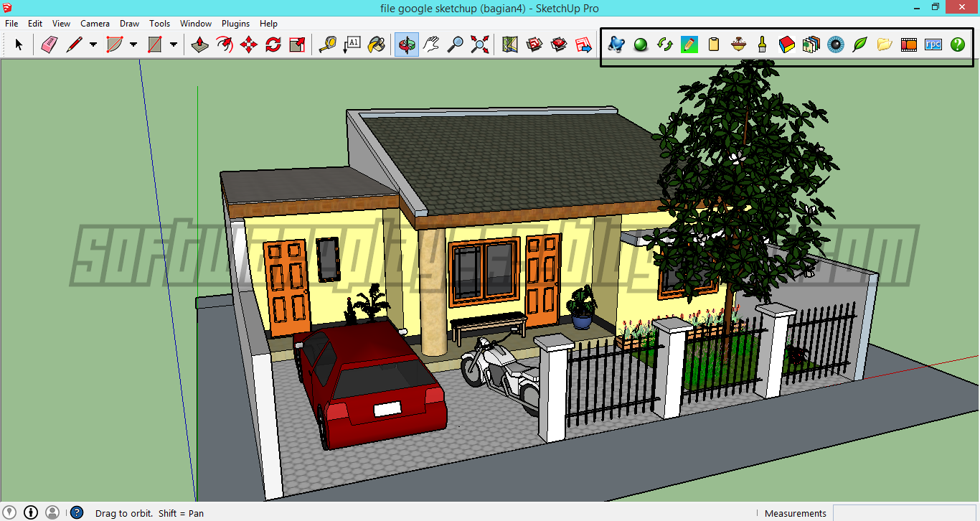Open the green question mark help icon
The width and height of the screenshot is (980, 521).
click(x=958, y=44)
